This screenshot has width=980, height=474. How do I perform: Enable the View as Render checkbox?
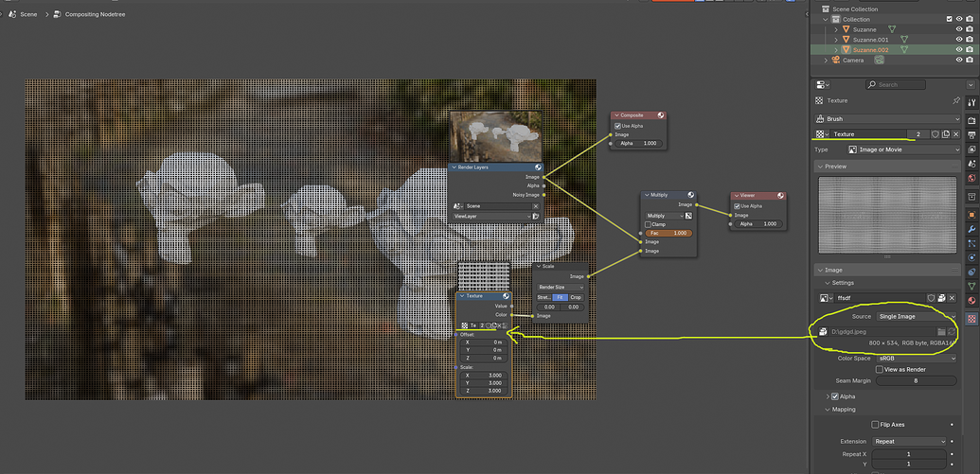(880, 369)
